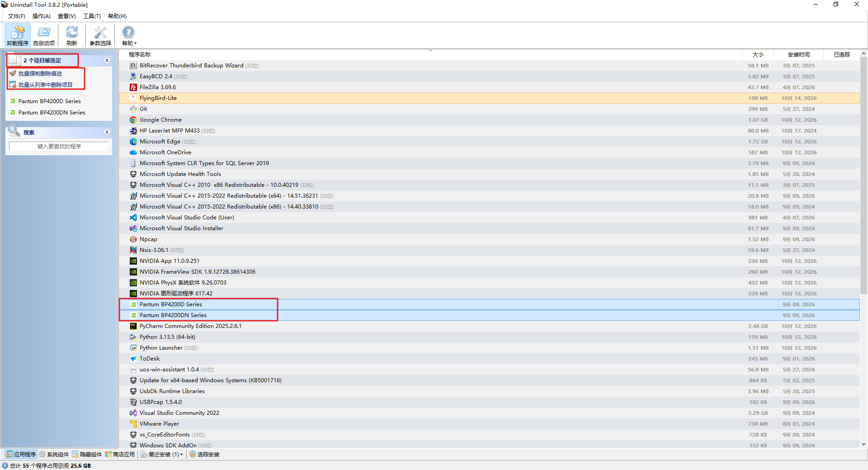
Task: Collapse the 2个项目被选定 panel chevron
Action: (x=107, y=60)
